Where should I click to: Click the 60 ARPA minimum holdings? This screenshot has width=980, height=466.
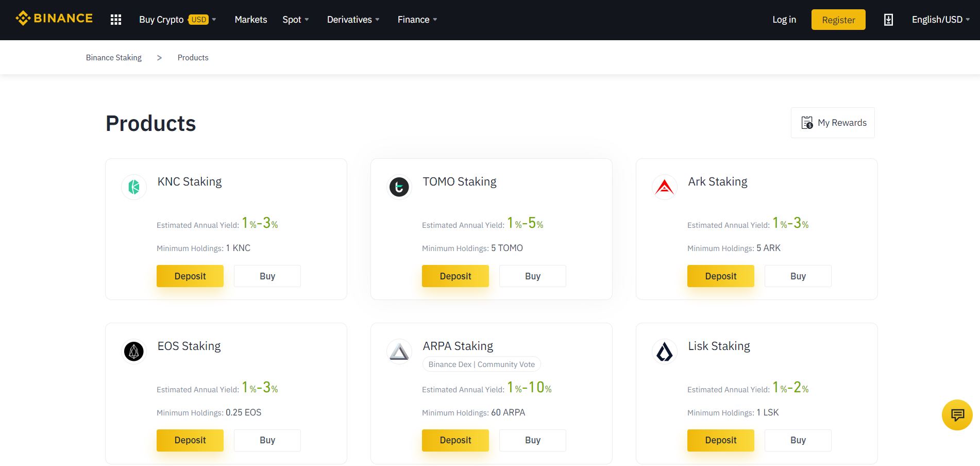[508, 413]
